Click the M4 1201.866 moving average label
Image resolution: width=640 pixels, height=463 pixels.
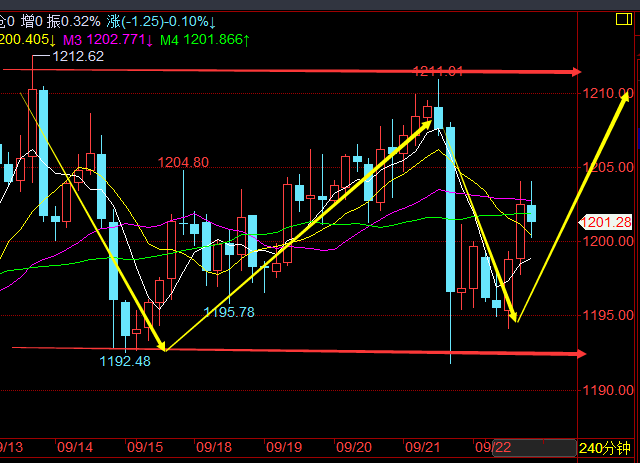(204, 40)
